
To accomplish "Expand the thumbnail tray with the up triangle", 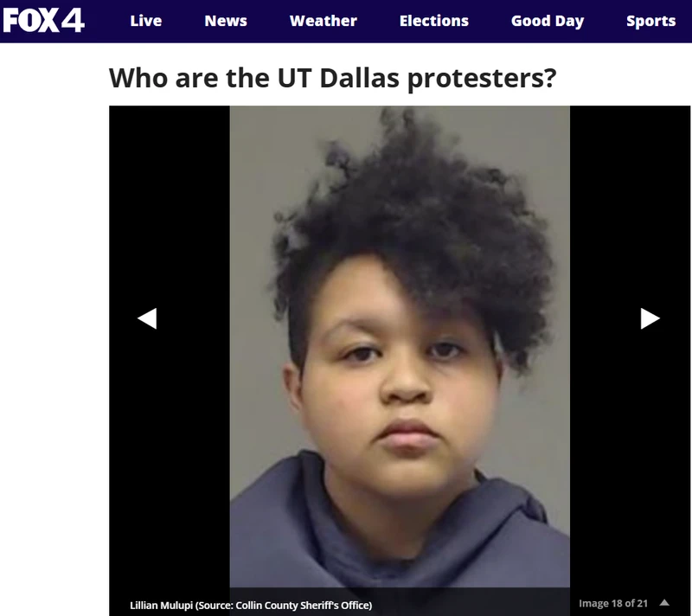I will tap(664, 603).
